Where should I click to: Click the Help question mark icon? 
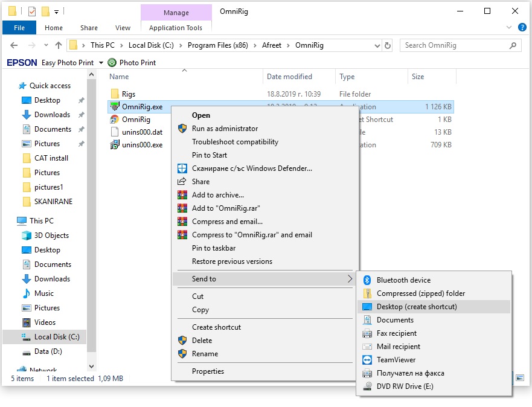(522, 27)
